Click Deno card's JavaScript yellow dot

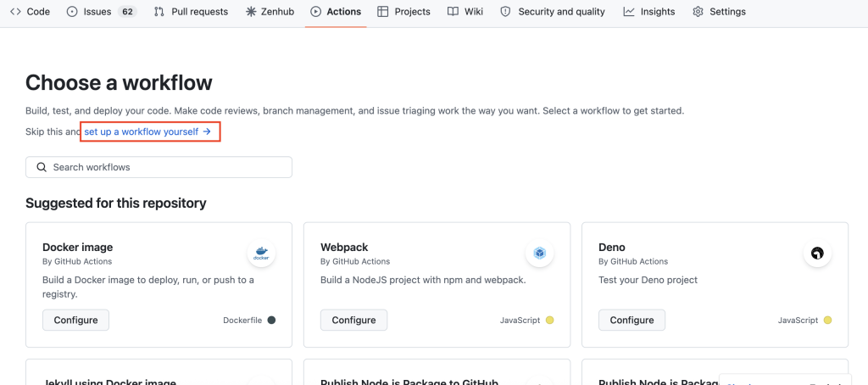point(827,321)
